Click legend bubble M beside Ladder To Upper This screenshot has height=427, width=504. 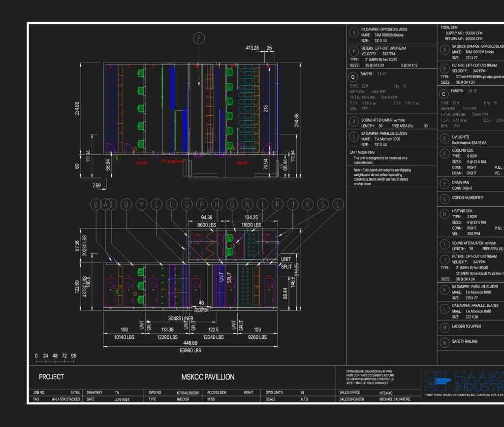point(444,328)
